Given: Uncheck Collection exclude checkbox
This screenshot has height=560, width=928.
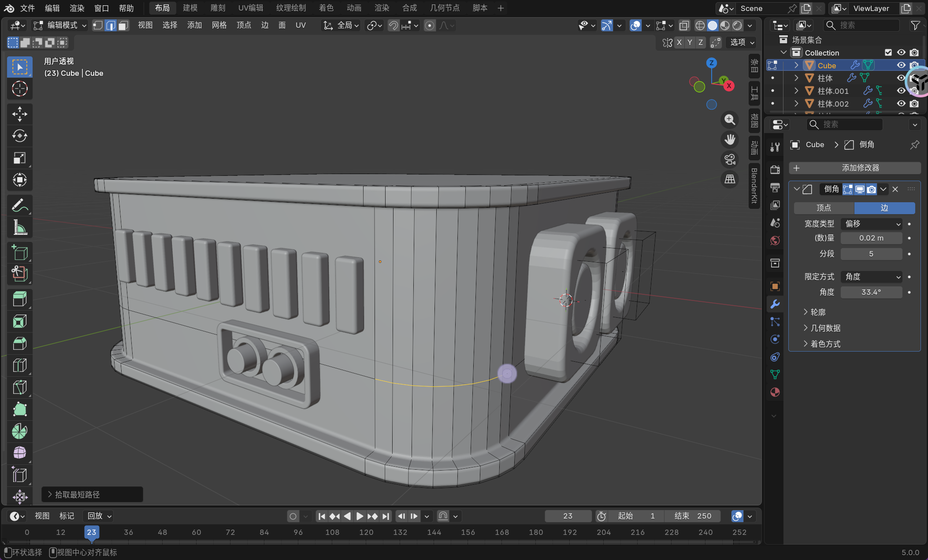Looking at the screenshot, I should click(888, 52).
